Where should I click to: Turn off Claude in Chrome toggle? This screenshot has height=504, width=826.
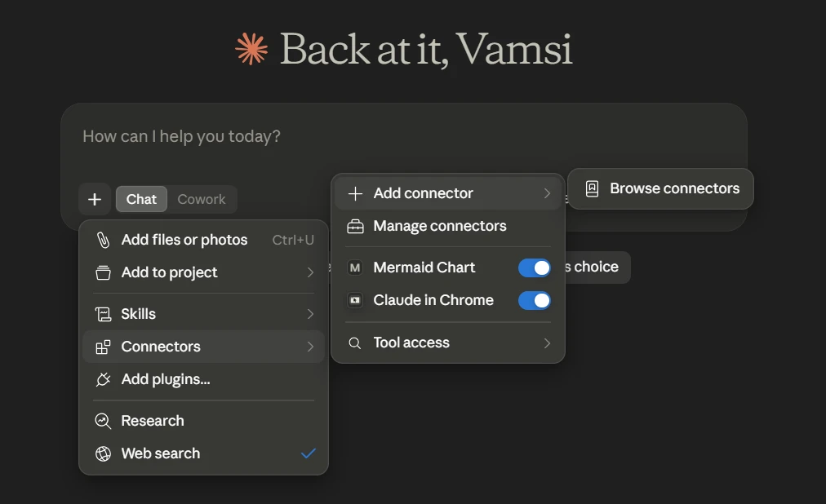click(534, 300)
